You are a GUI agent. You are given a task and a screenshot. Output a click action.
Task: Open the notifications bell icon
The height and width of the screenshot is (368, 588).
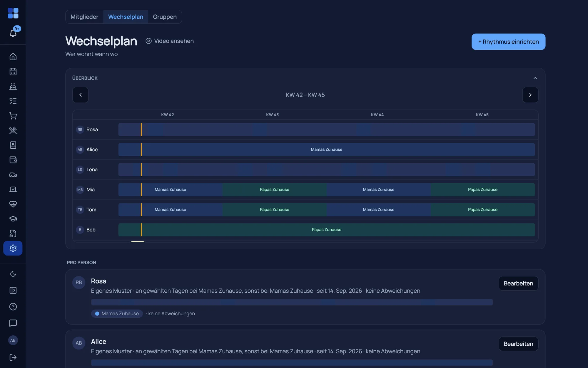coord(13,33)
